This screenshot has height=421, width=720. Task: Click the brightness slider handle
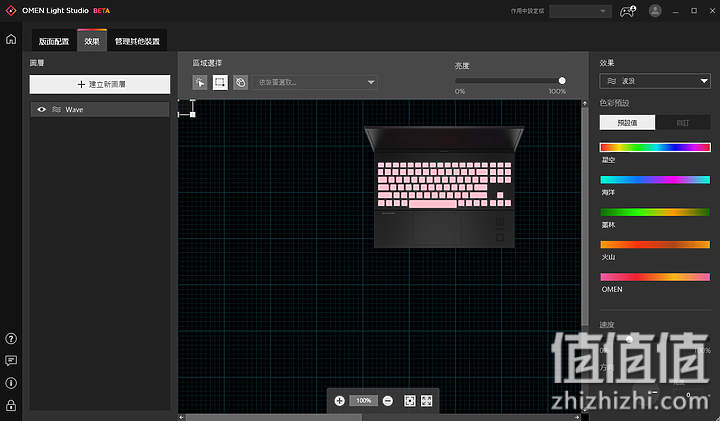(562, 81)
